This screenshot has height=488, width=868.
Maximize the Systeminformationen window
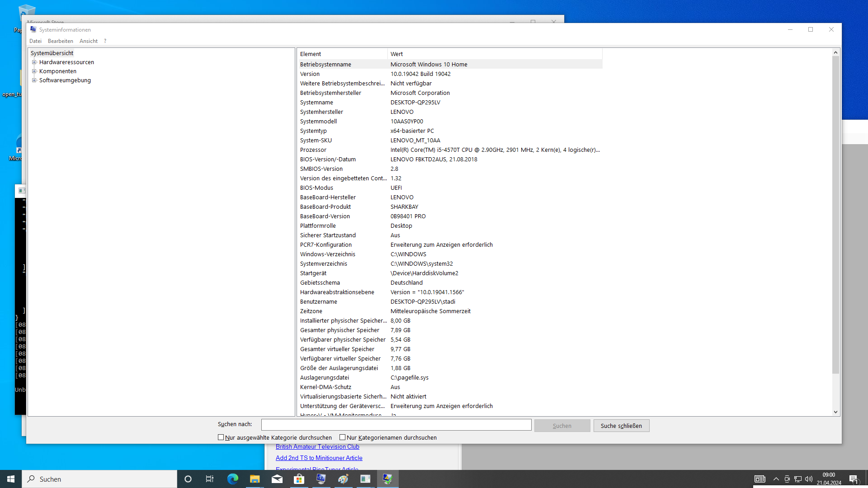tap(811, 29)
